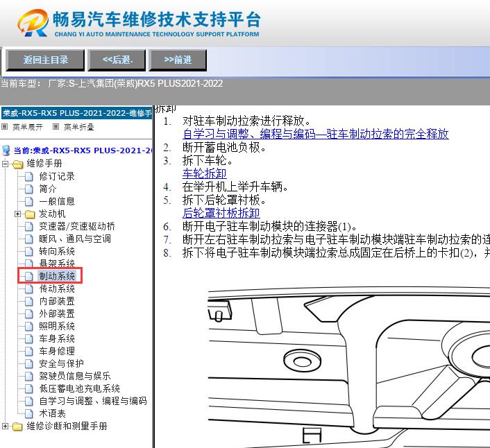Click the 荣威-RX5-RX5 PLUS-2021-2022 blue header bar
490x448 pixels.
(76, 113)
